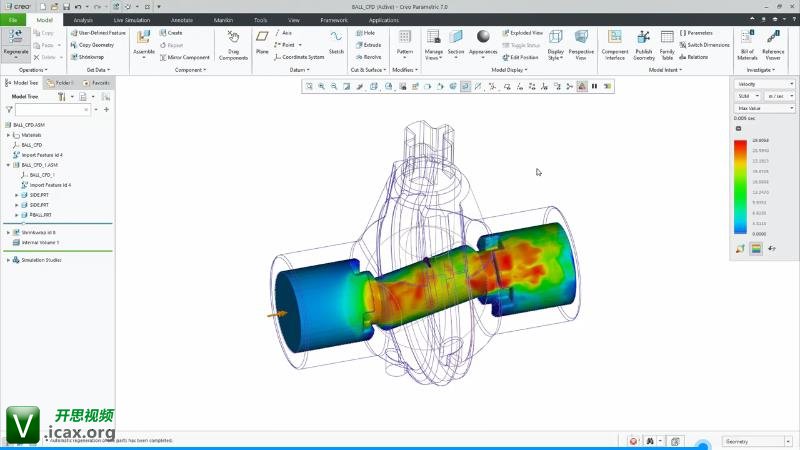
Task: Open the Max Value dropdown
Action: [764, 108]
